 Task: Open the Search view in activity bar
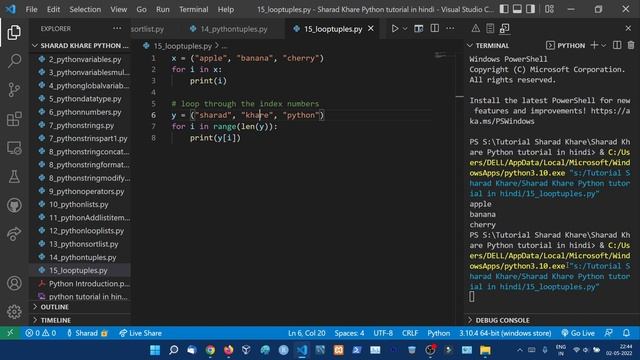(14, 61)
